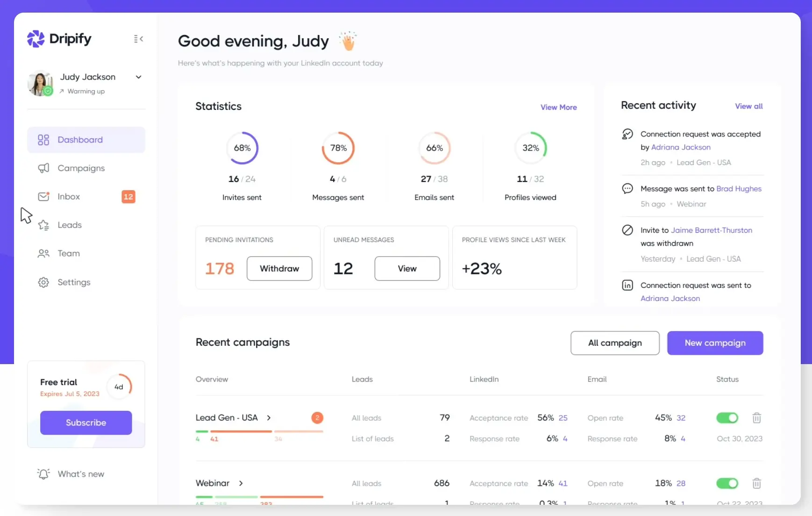Click the Invites sent 68% progress ring

coord(242,148)
